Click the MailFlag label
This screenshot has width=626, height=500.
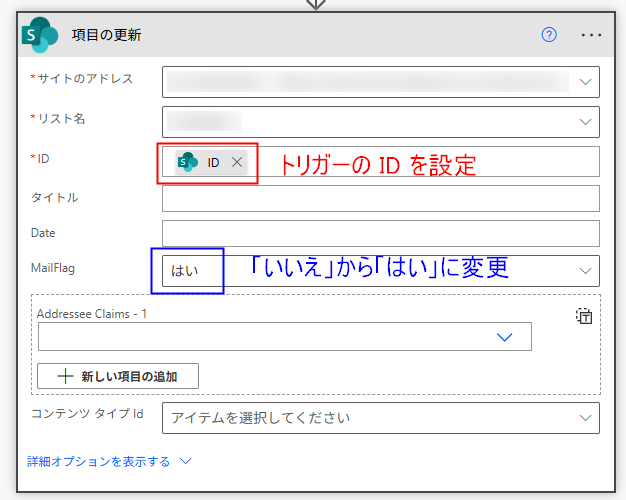[x=53, y=268]
